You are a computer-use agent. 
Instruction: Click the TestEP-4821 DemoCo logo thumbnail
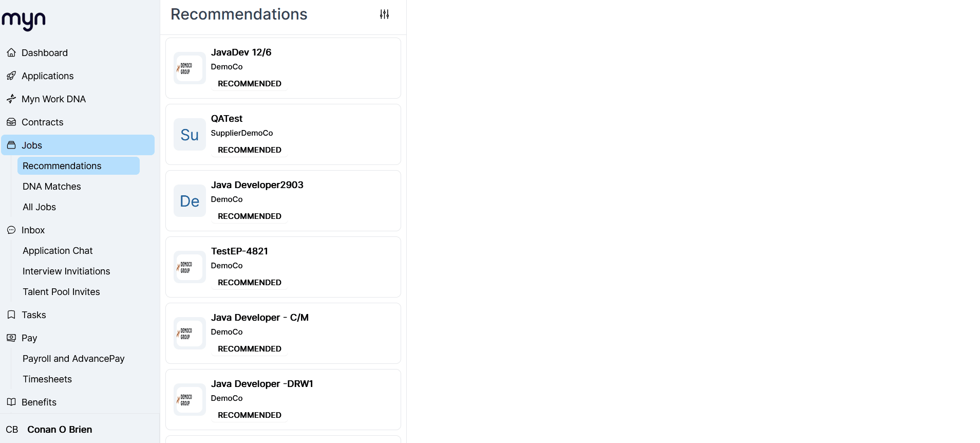(190, 267)
